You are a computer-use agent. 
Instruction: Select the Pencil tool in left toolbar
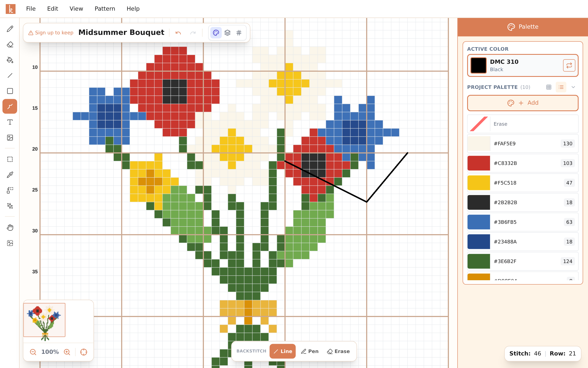pyautogui.click(x=10, y=29)
